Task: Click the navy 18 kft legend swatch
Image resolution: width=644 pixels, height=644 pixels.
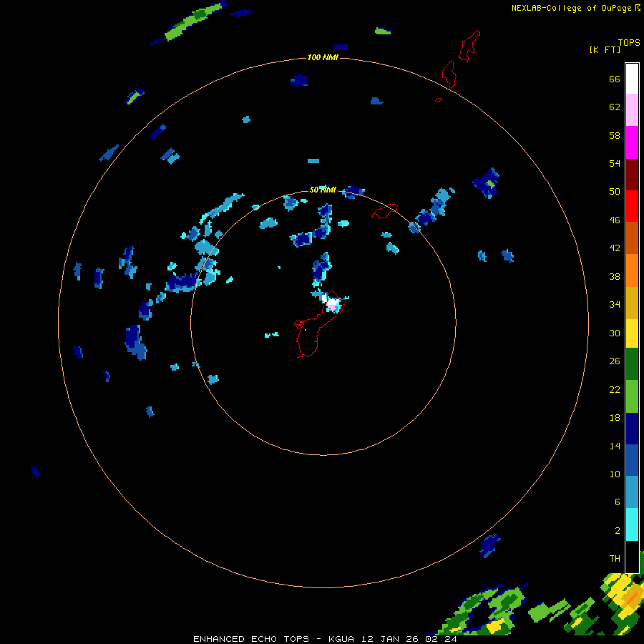Action: [632, 429]
